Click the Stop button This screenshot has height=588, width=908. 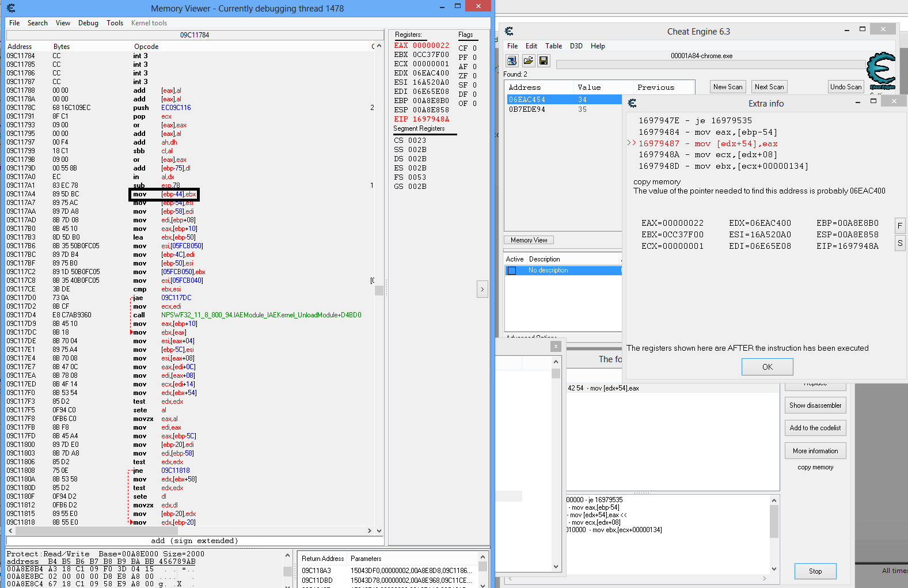815,571
